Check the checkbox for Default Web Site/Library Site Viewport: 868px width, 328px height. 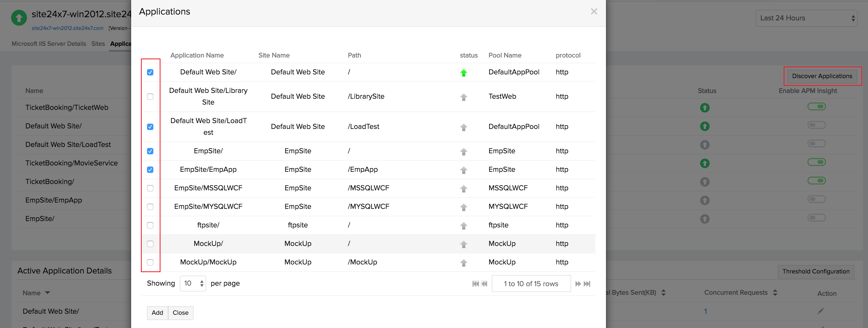(151, 96)
